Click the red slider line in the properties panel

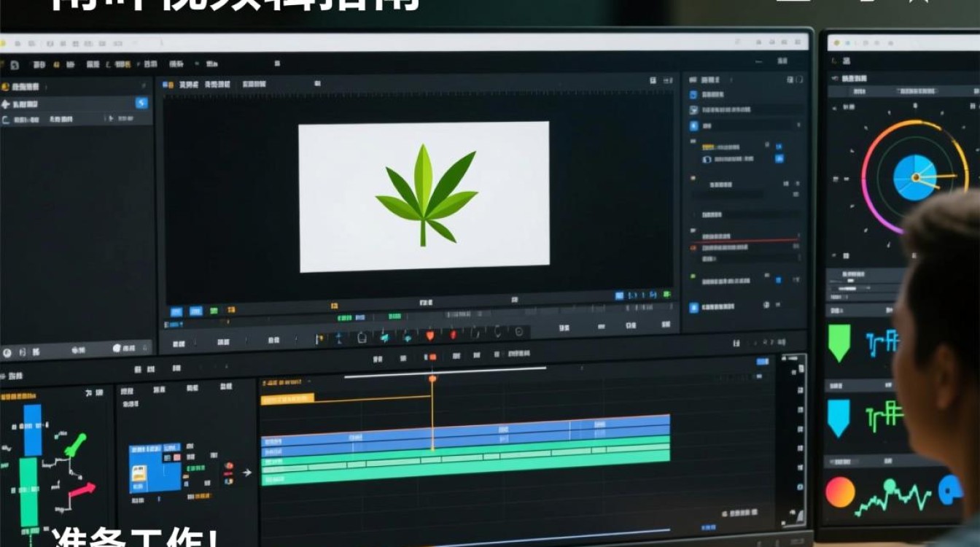(x=745, y=240)
